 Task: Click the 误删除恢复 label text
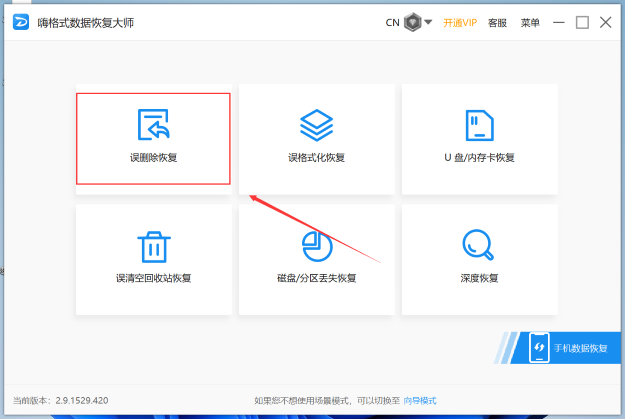click(x=153, y=157)
